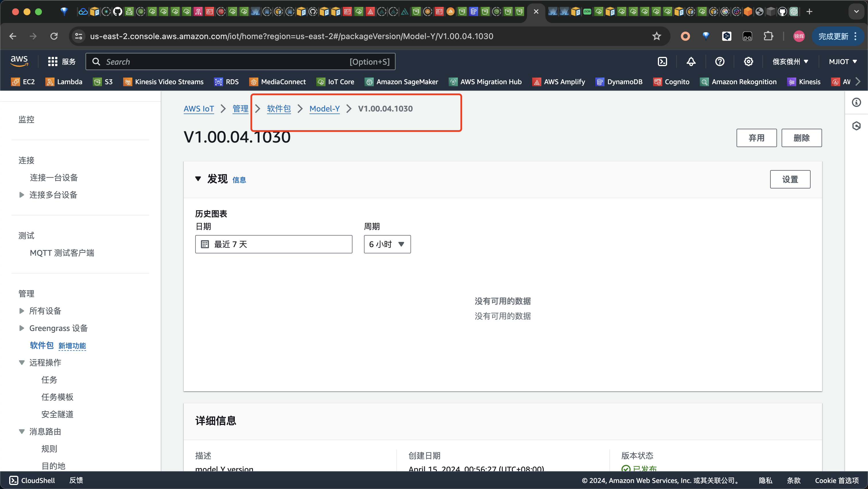Open EC2 bookmark shortcut
The width and height of the screenshot is (868, 489).
coord(23,82)
